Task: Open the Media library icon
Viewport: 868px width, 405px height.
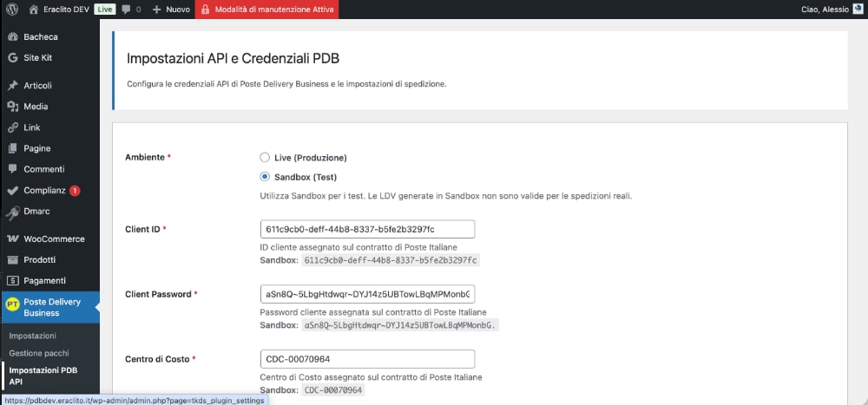Action: click(12, 106)
